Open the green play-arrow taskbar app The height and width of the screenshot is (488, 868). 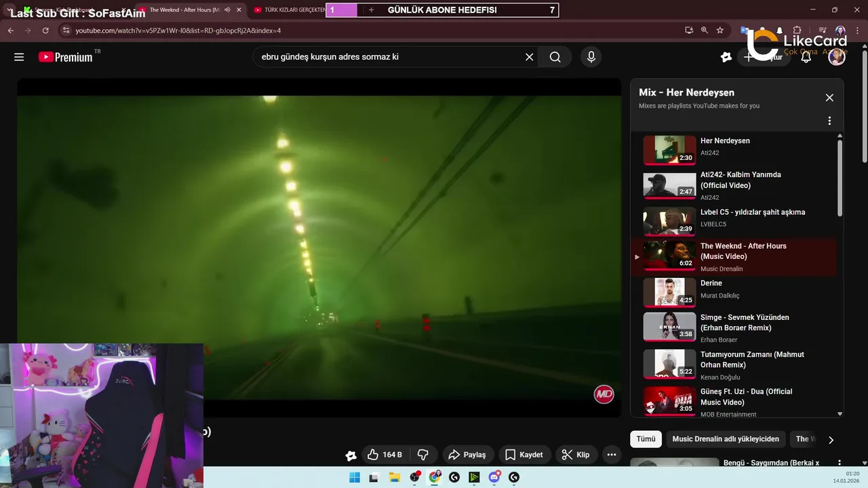pyautogui.click(x=474, y=477)
